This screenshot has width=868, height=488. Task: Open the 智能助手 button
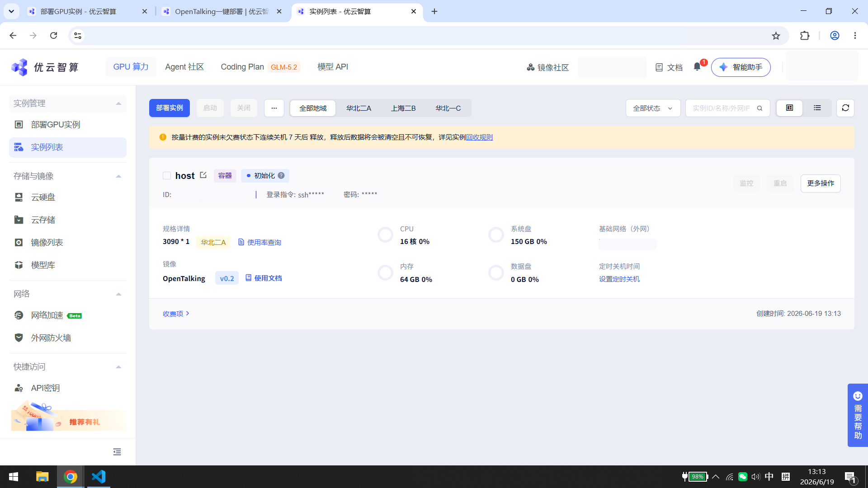tap(741, 67)
